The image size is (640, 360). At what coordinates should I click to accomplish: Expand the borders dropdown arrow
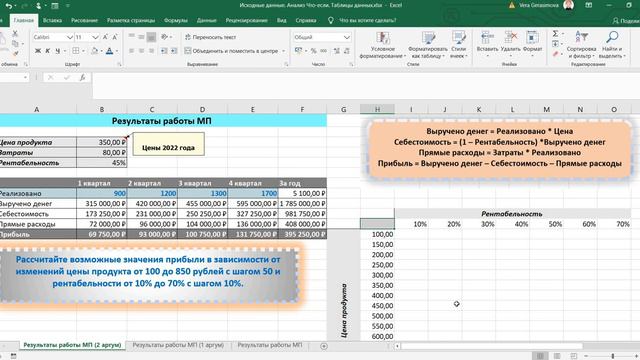(84, 51)
